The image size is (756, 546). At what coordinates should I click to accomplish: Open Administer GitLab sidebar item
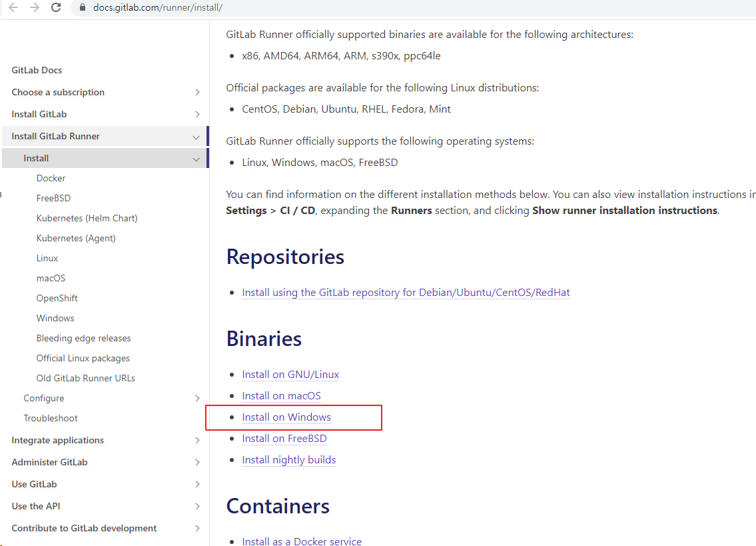(50, 463)
